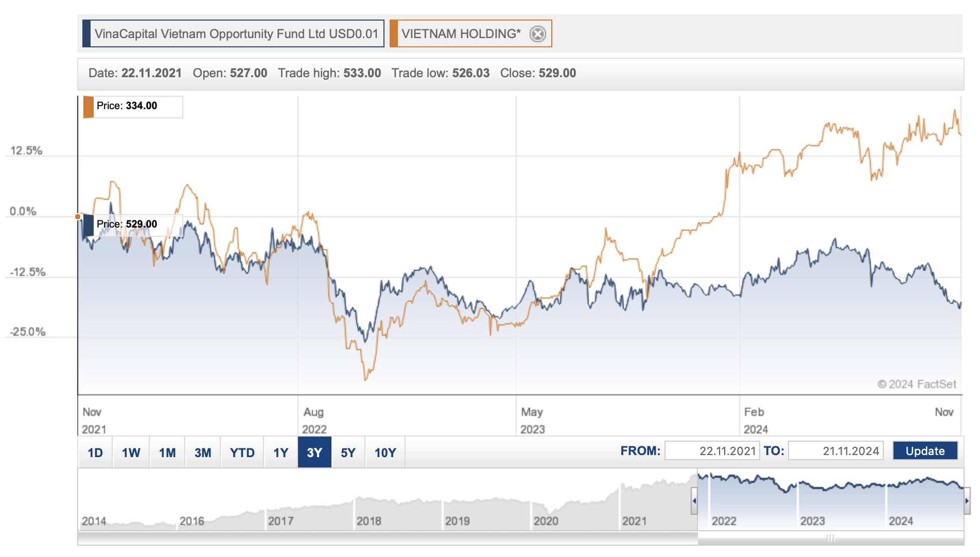Select the active 3Y range tab

[314, 452]
